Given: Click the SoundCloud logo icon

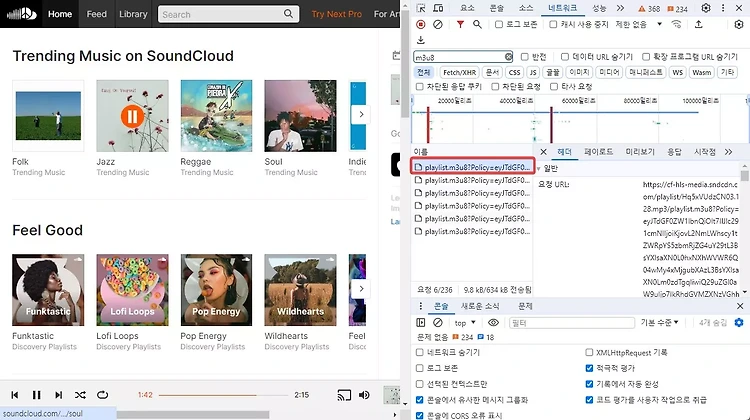Looking at the screenshot, I should pos(22,14).
